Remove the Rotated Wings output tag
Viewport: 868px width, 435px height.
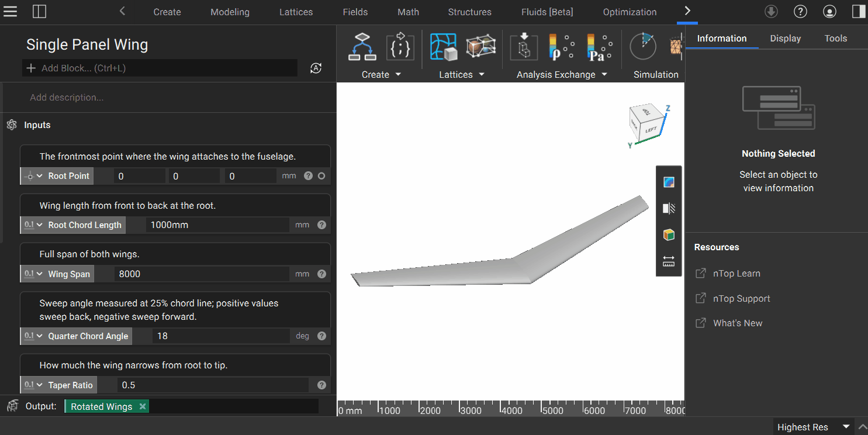(x=142, y=406)
